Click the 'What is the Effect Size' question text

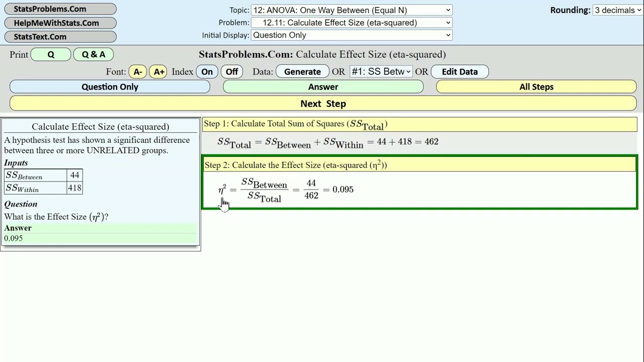point(56,217)
